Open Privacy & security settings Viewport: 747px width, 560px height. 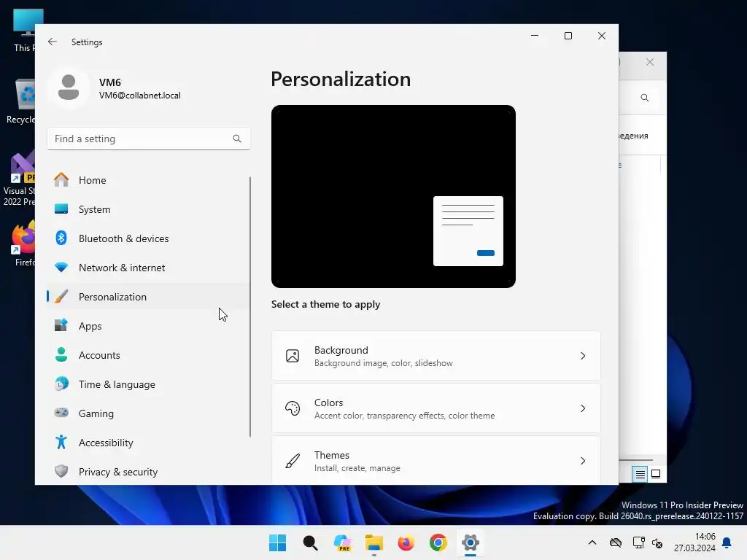coord(147,472)
